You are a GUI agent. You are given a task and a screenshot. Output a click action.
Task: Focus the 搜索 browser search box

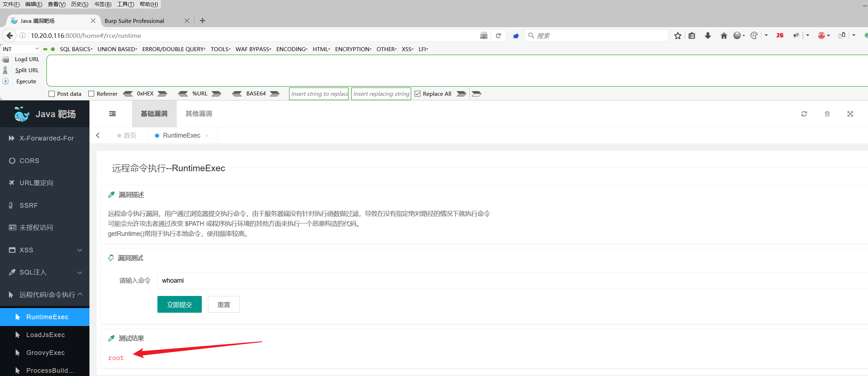(596, 35)
